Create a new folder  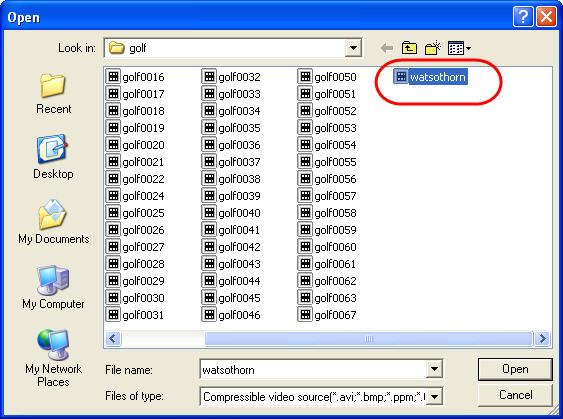click(433, 48)
